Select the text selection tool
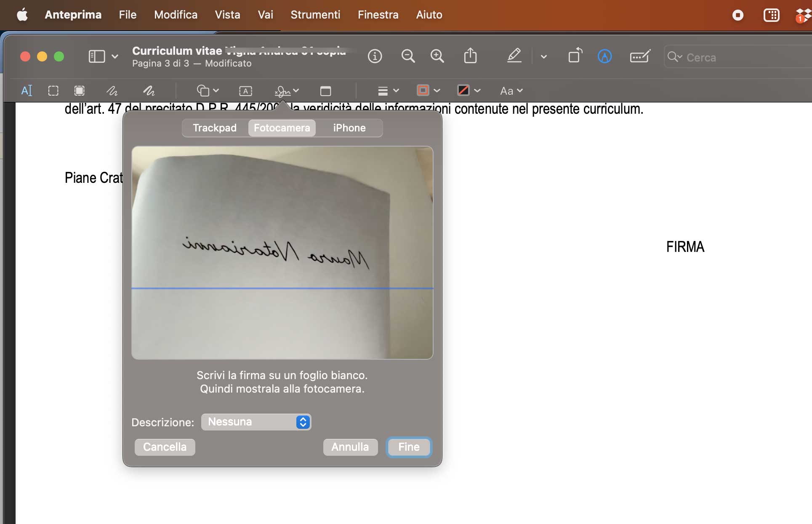Screen dimensions: 812x524 tap(27, 91)
